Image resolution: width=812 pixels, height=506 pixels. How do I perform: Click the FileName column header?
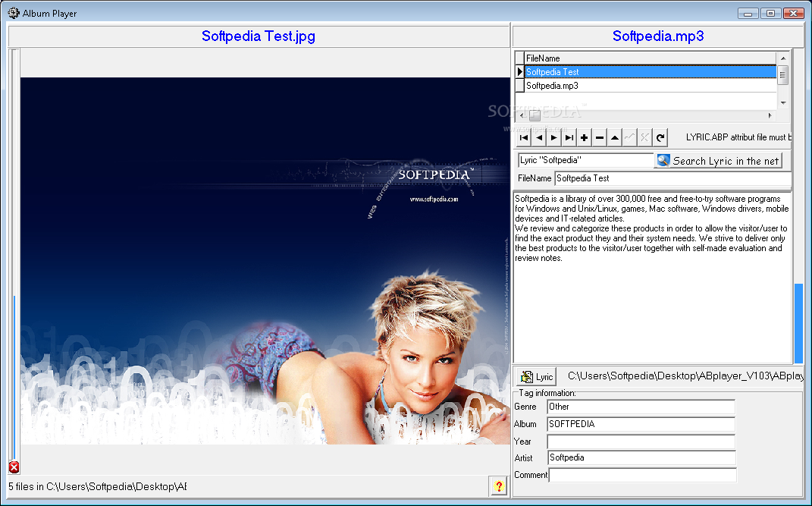(x=651, y=58)
